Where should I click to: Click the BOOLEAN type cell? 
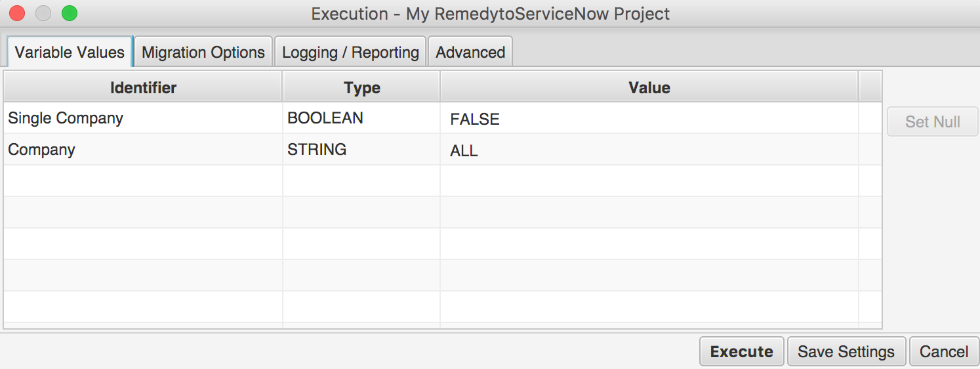[x=361, y=118]
